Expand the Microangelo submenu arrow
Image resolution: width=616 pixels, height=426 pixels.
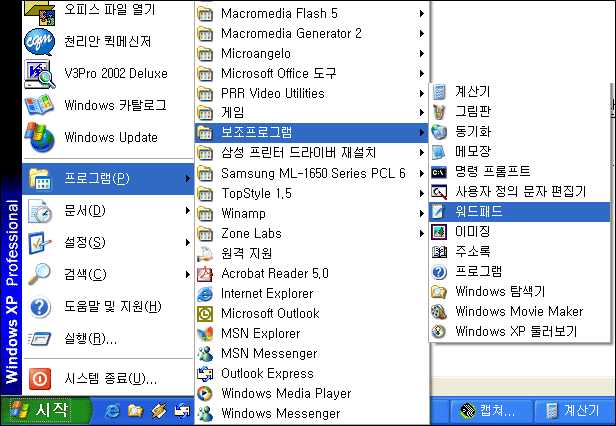(422, 53)
